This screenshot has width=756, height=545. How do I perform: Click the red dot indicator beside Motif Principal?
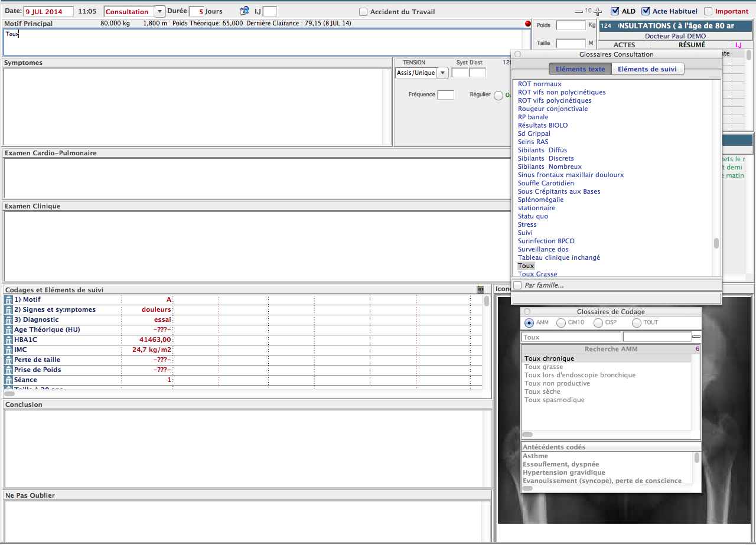pos(528,24)
